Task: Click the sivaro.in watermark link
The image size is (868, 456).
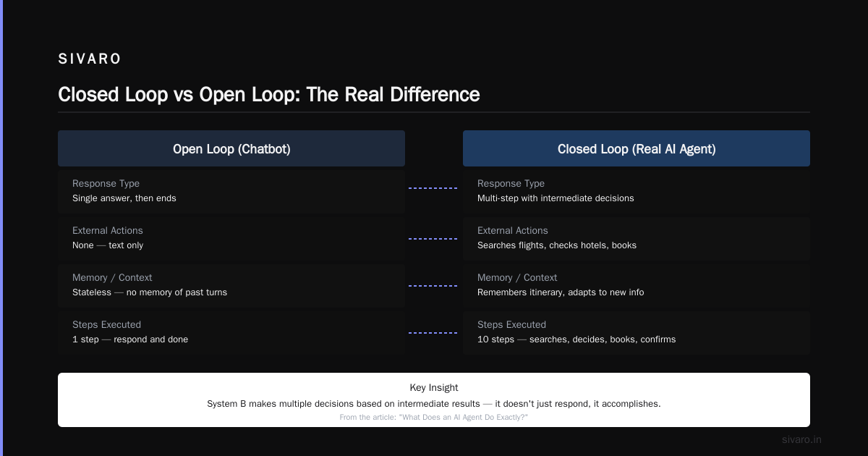Action: click(801, 439)
